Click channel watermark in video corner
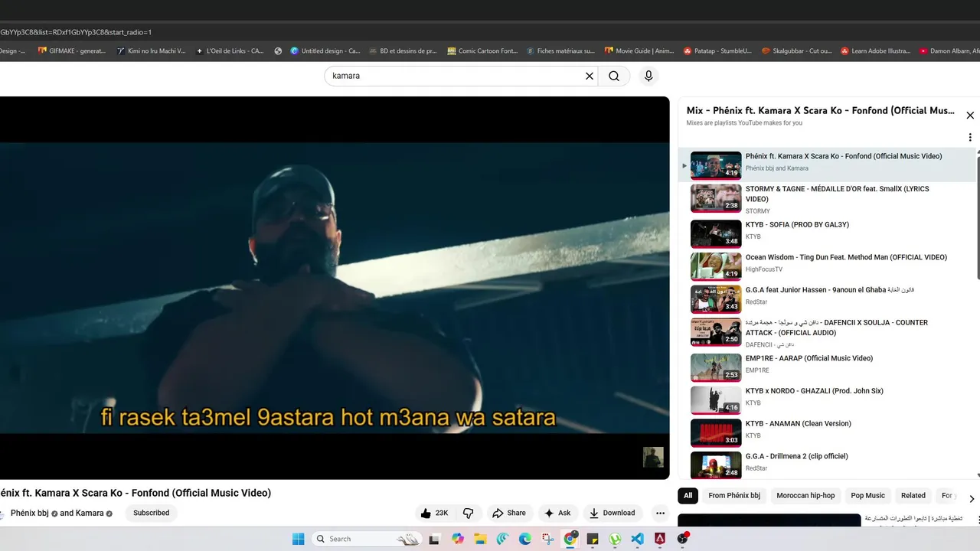Viewport: 980px width, 551px height. [x=653, y=457]
